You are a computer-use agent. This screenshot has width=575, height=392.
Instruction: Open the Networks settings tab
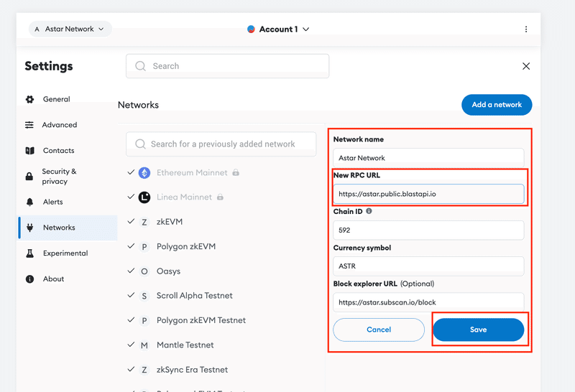point(68,228)
